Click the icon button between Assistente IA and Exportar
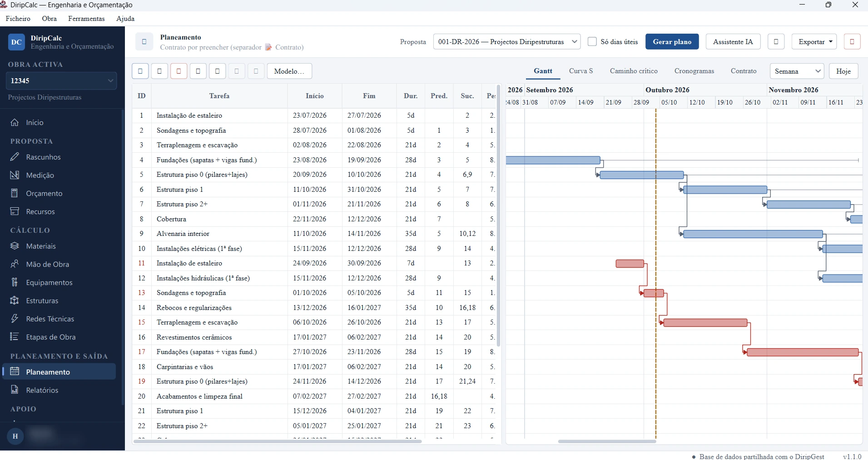This screenshot has width=868, height=460. (x=776, y=41)
